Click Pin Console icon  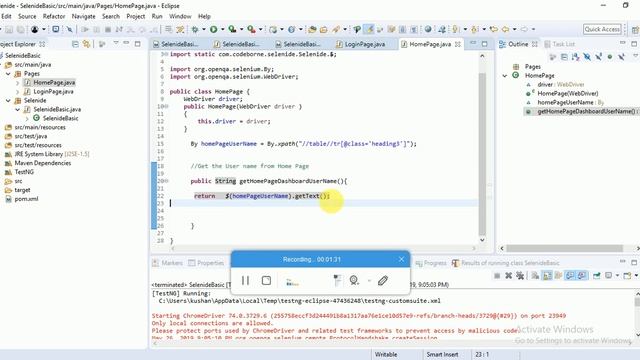coord(596,276)
